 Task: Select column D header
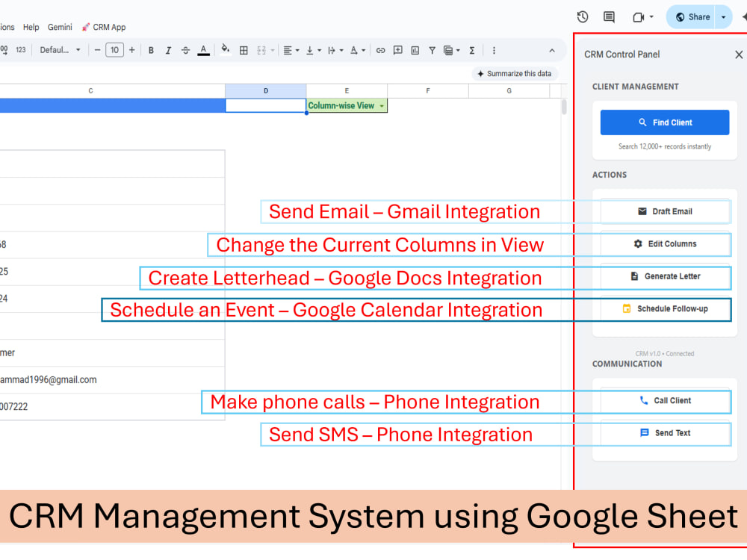pos(266,90)
